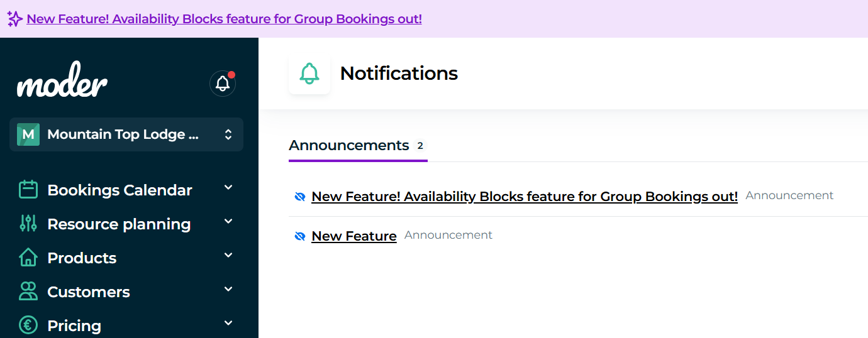Open the Availability Blocks announcement in list
This screenshot has width=868, height=338.
point(525,197)
